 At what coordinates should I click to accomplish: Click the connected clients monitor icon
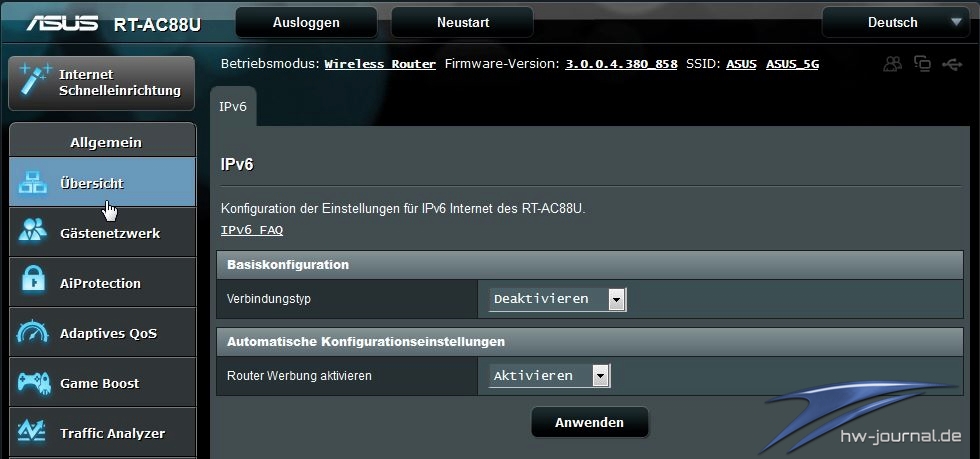tap(922, 63)
